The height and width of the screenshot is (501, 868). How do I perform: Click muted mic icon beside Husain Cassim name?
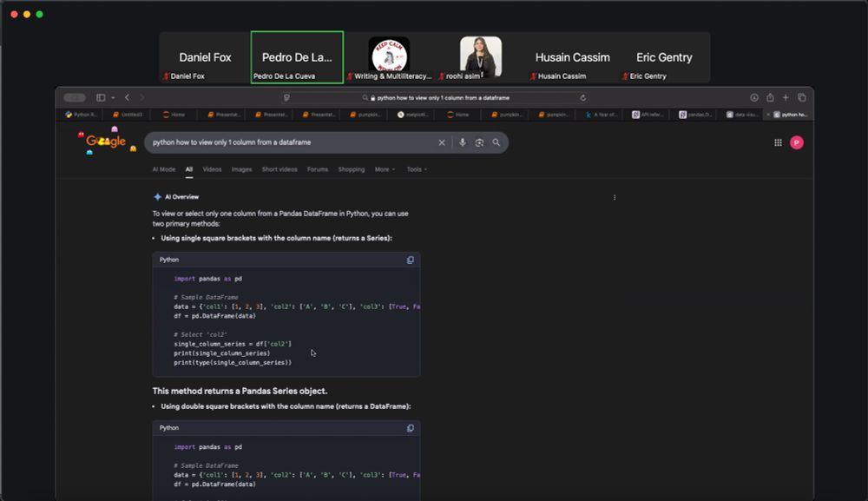pos(534,76)
